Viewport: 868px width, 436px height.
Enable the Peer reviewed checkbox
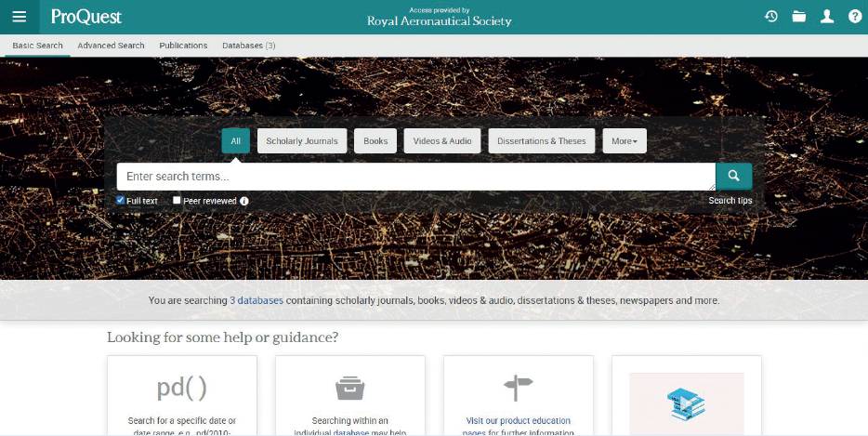[177, 200]
